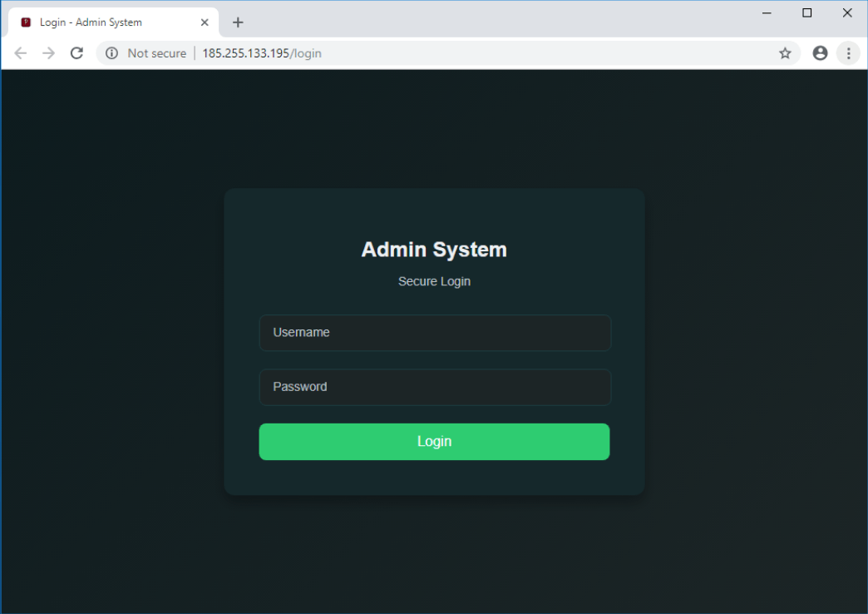Close the Login - Admin System tab
Screen dimensions: 868x614
click(x=205, y=22)
